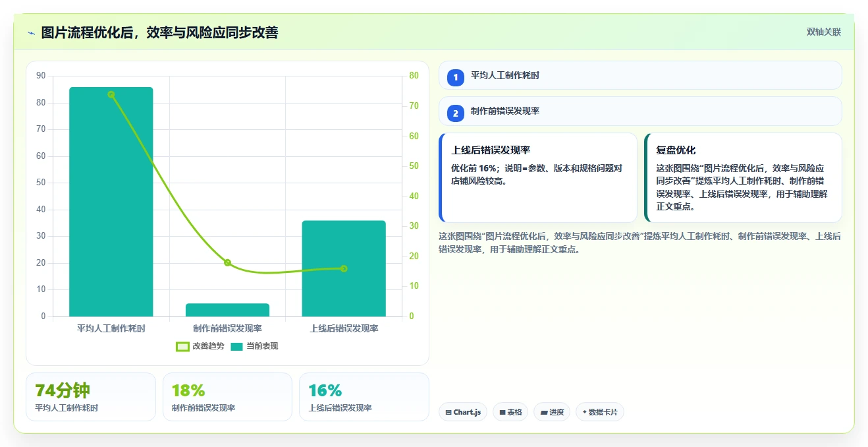Click the 优化前 16% description text
The height and width of the screenshot is (447, 868).
[x=536, y=175]
